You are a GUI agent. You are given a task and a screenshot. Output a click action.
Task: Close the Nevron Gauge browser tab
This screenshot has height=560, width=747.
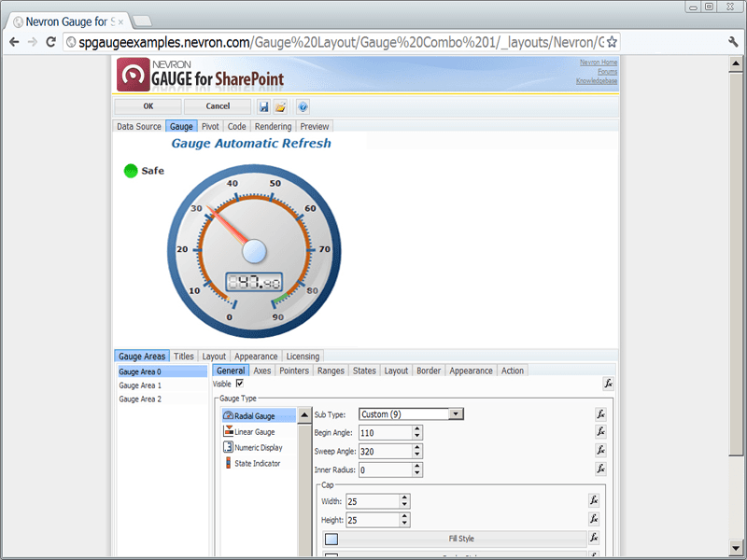point(120,21)
